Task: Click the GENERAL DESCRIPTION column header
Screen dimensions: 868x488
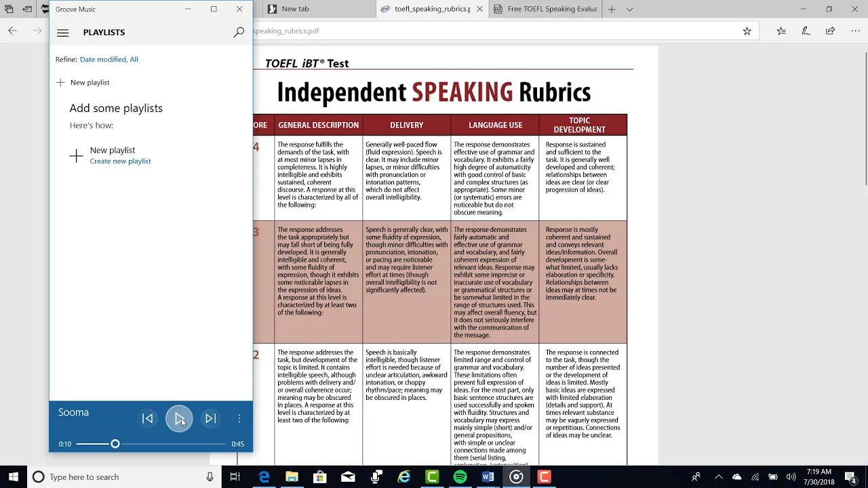Action: [318, 125]
